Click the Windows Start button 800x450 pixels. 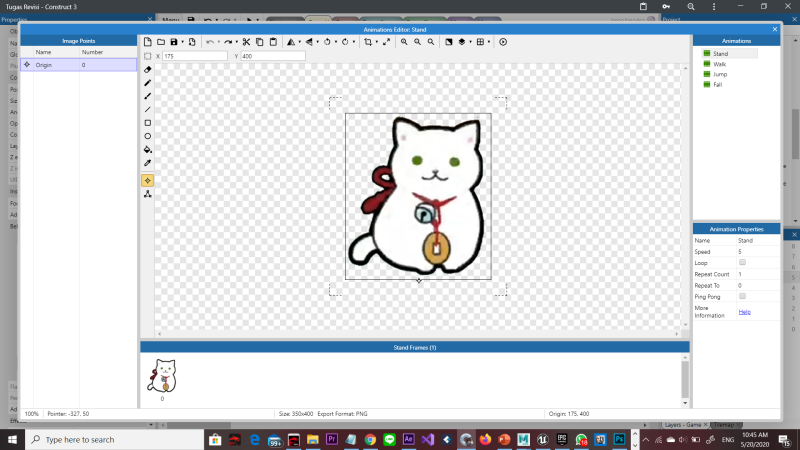(x=12, y=439)
